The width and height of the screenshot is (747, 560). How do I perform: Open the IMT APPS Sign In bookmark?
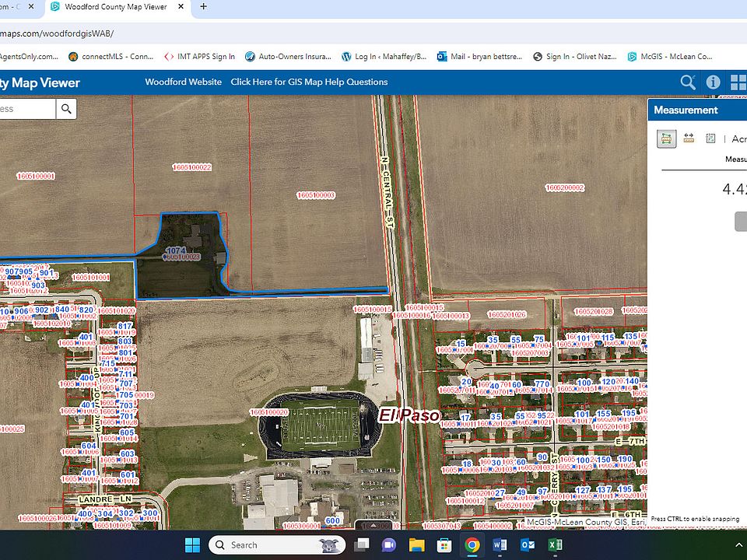pyautogui.click(x=200, y=57)
